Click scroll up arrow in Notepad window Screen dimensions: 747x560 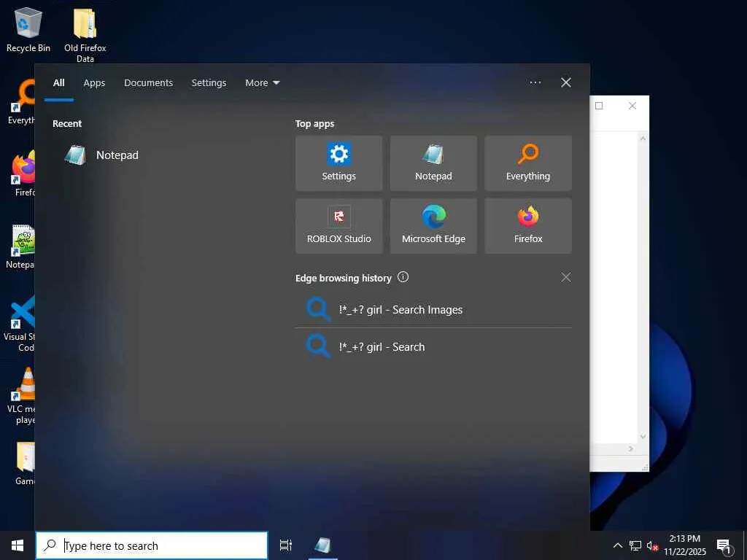(643, 139)
